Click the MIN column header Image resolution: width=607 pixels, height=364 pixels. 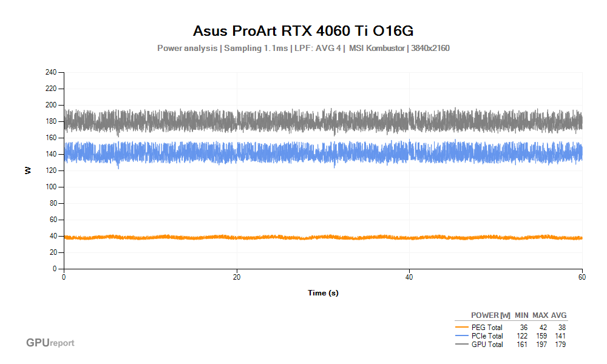[521, 315]
